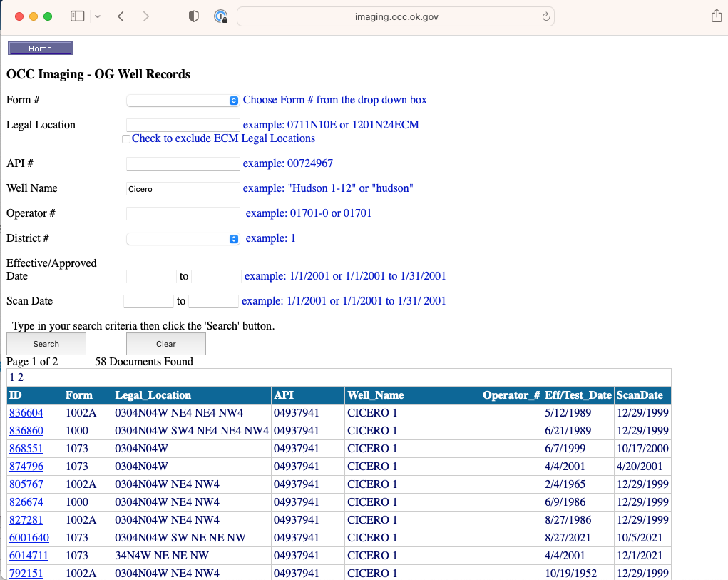Click Eff/Test date '10/19/1952'
Viewport: 728px width, 580px height.
point(570,574)
